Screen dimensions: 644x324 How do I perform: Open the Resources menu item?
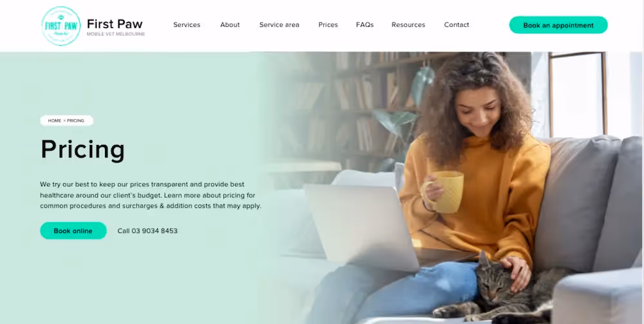click(x=408, y=24)
